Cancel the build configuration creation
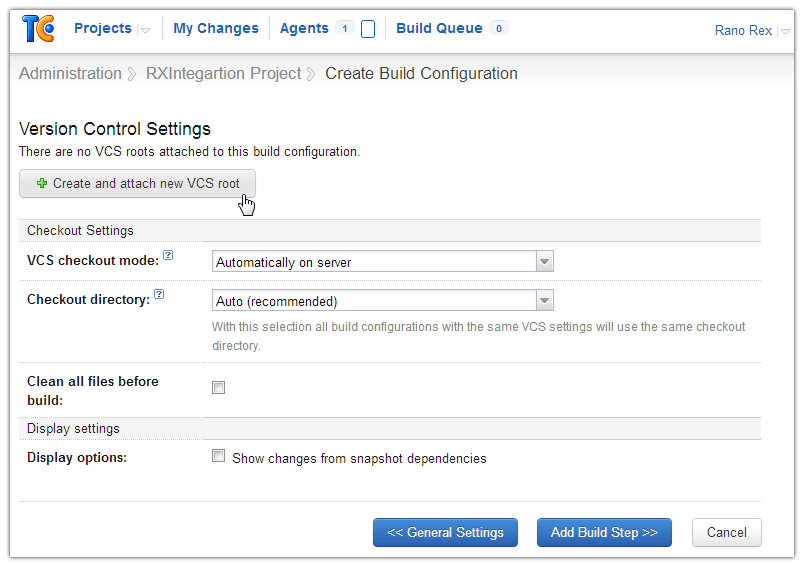This screenshot has width=804, height=567. tap(727, 533)
